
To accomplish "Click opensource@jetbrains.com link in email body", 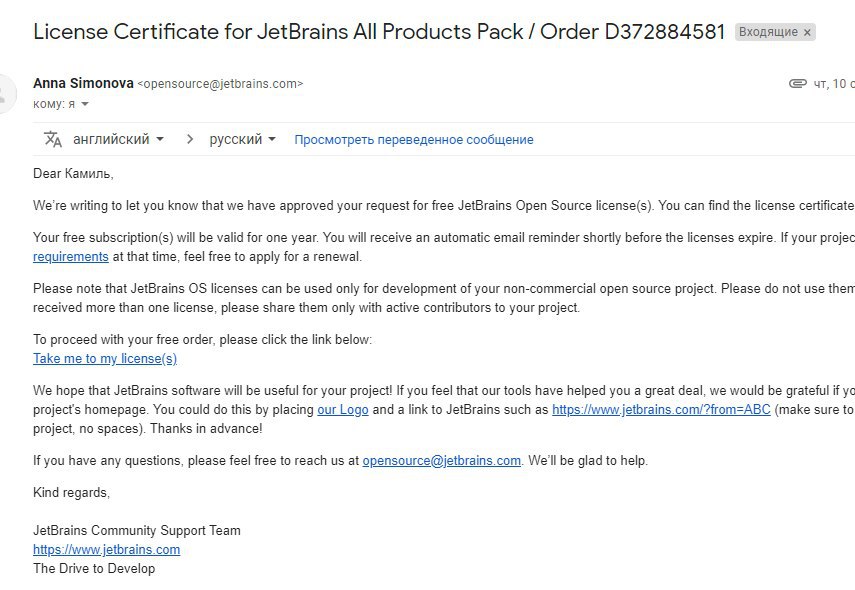I will tap(442, 461).
